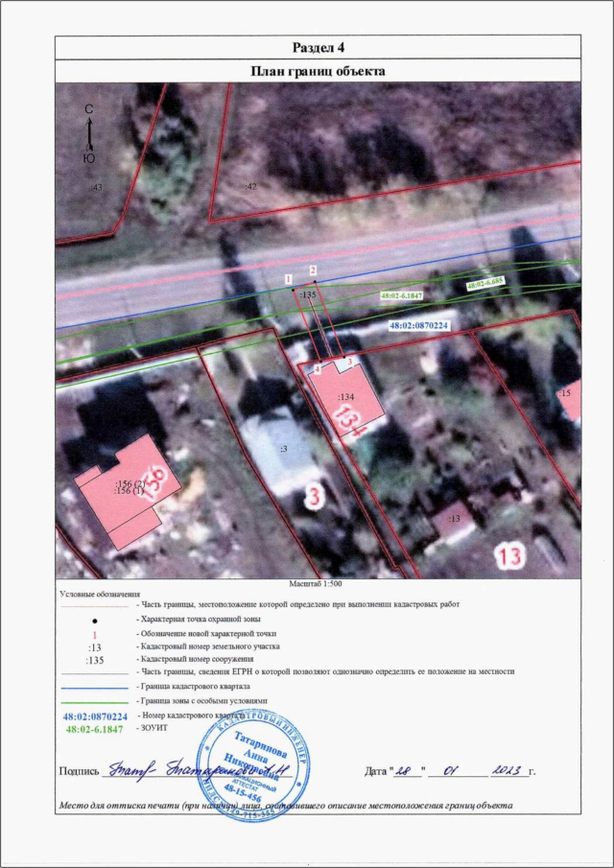This screenshot has width=614, height=868.
Task: Click the red line sample in legend
Action: click(x=93, y=605)
